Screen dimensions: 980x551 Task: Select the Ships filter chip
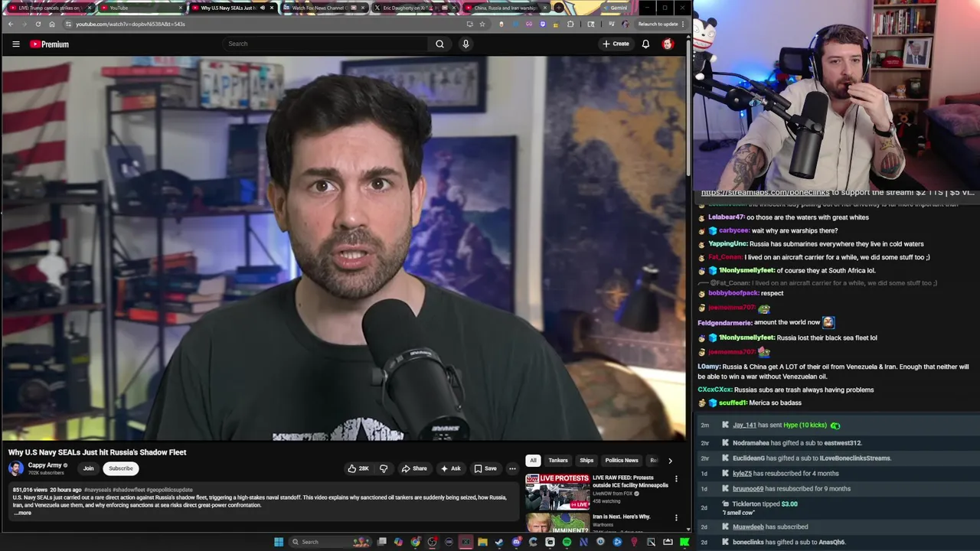tap(586, 461)
